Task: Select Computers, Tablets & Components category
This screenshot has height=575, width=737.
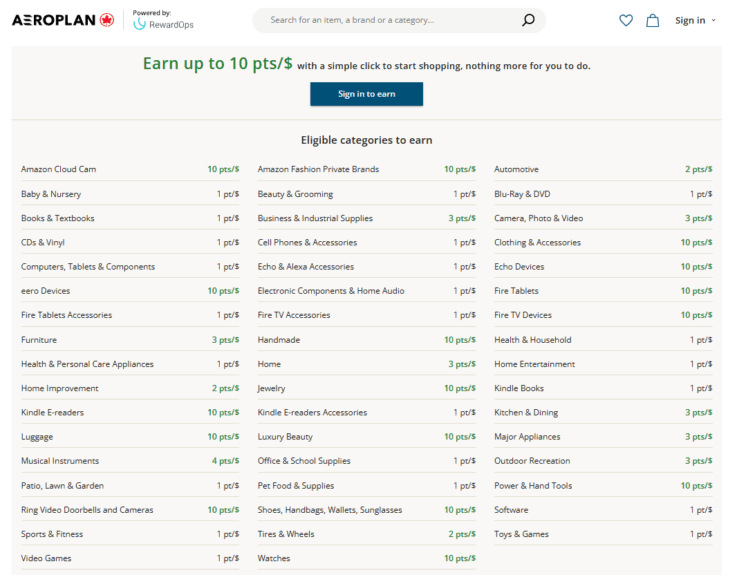Action: pos(88,267)
